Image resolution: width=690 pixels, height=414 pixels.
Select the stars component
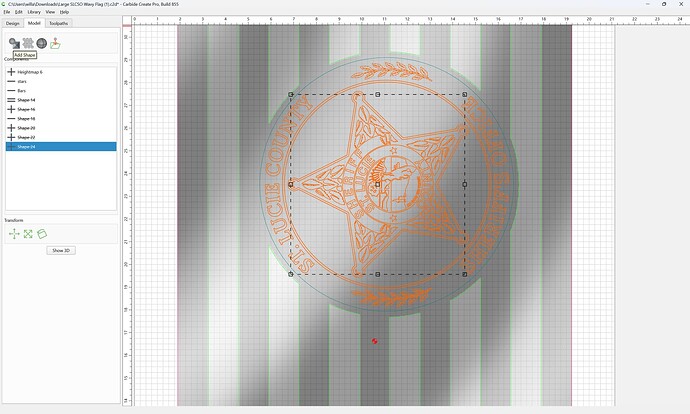(x=61, y=81)
